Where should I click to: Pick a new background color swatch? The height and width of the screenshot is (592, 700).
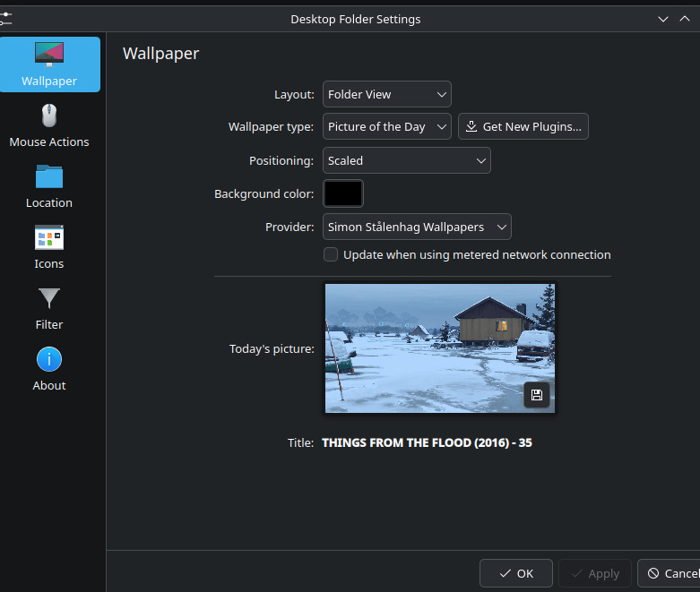pyautogui.click(x=343, y=193)
